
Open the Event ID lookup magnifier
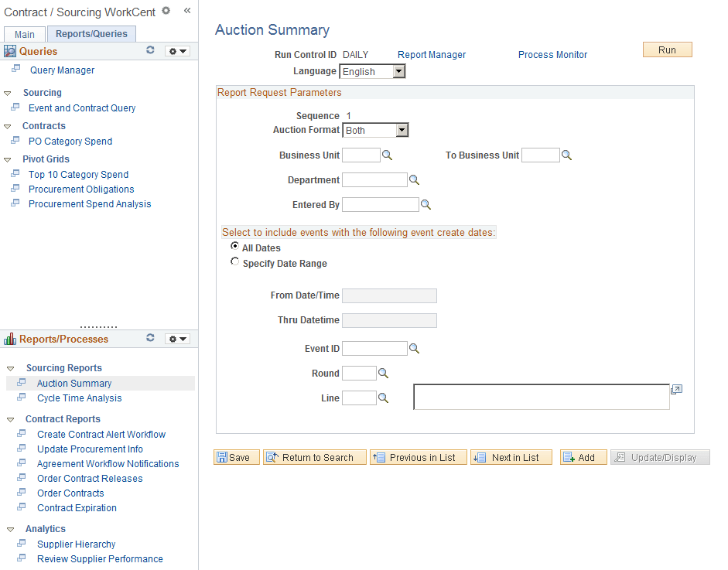414,348
